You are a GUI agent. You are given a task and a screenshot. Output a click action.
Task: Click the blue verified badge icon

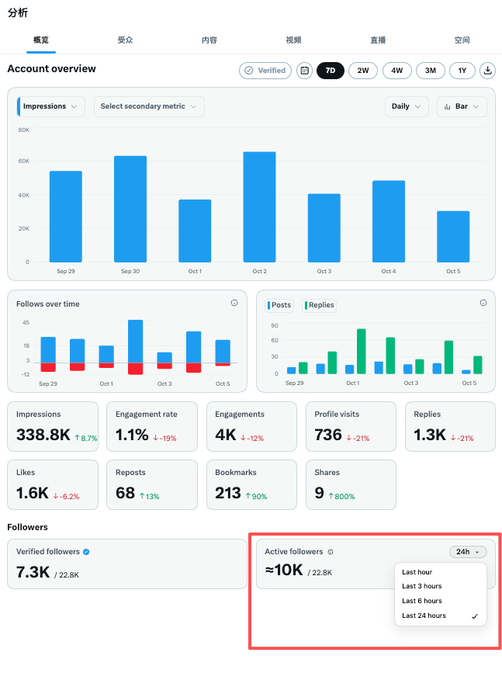pyautogui.click(x=86, y=552)
